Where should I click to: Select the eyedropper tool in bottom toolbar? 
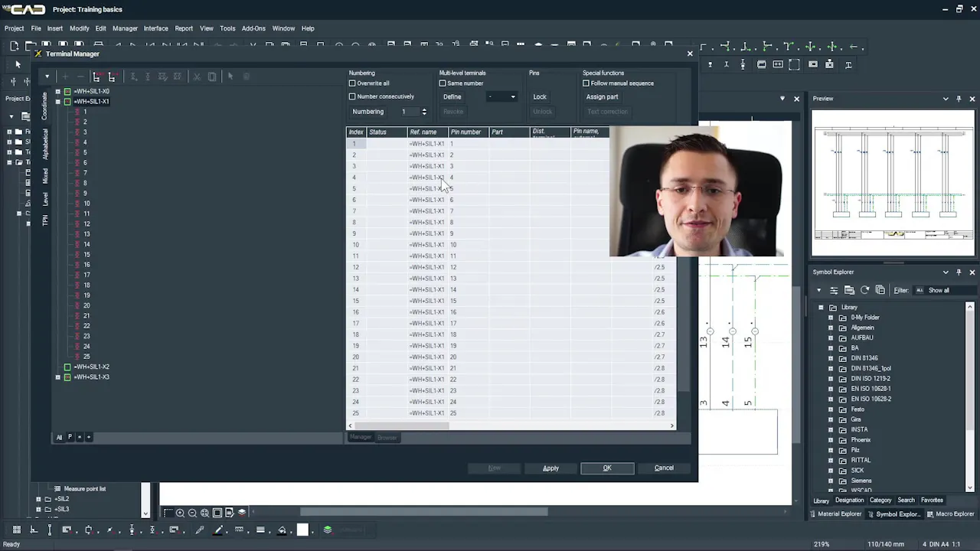[199, 530]
